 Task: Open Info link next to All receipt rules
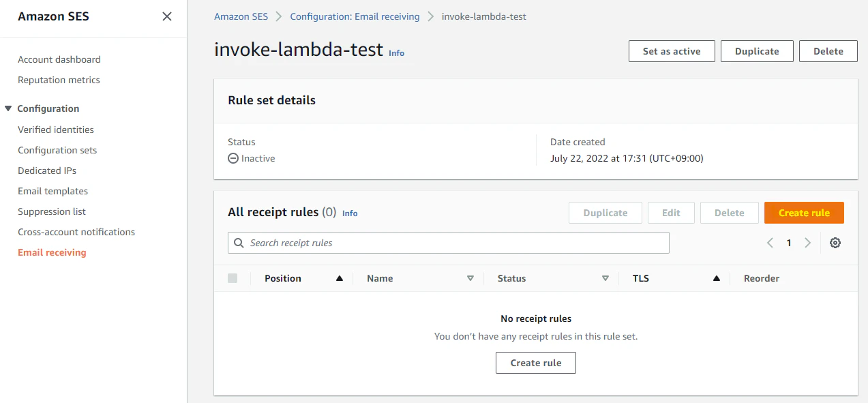(x=350, y=213)
